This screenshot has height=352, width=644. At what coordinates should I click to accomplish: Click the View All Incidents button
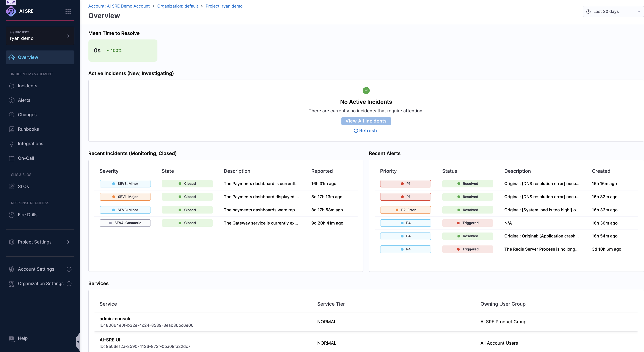[x=366, y=121]
